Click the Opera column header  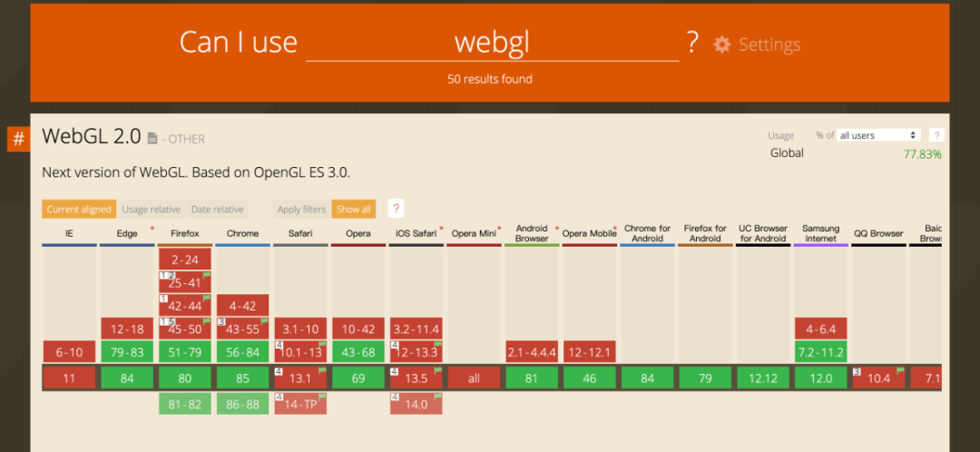point(358,234)
